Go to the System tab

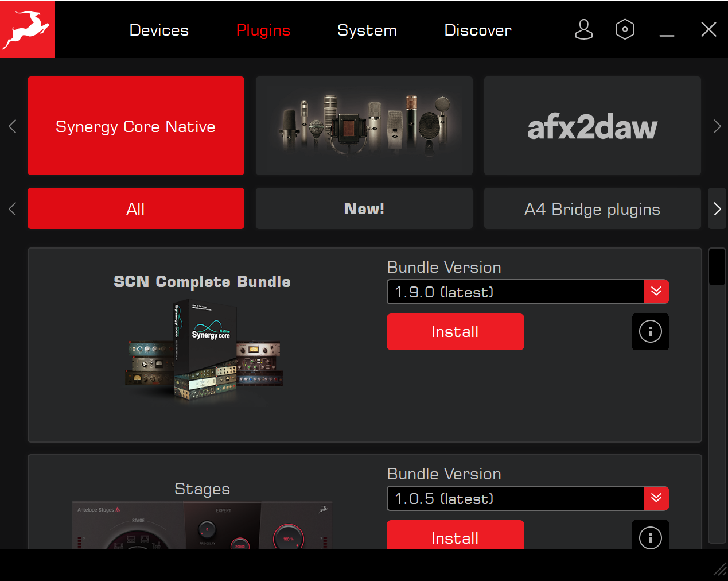(367, 30)
